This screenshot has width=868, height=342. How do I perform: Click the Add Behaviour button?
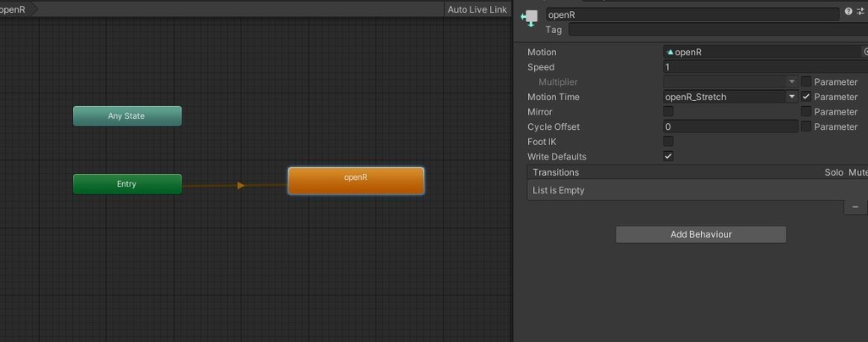tap(701, 234)
